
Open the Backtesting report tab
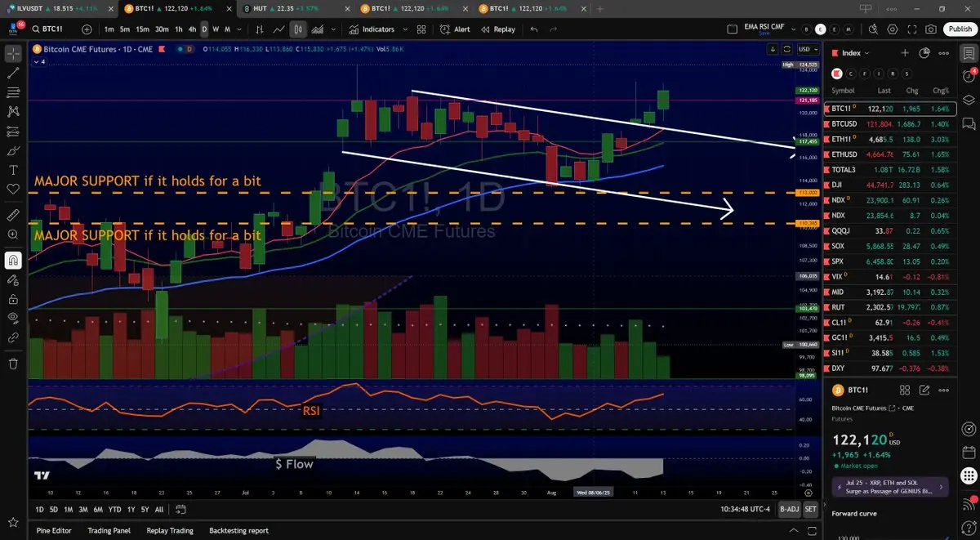(x=238, y=530)
